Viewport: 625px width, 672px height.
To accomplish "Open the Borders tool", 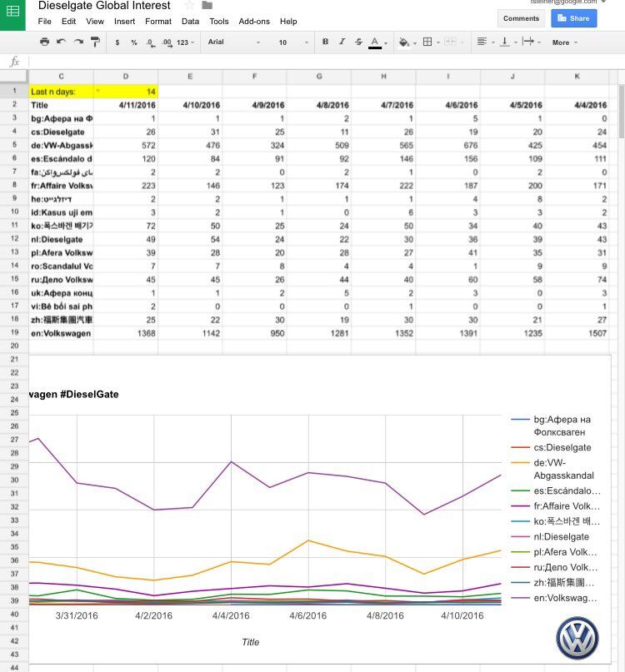I will coord(427,42).
